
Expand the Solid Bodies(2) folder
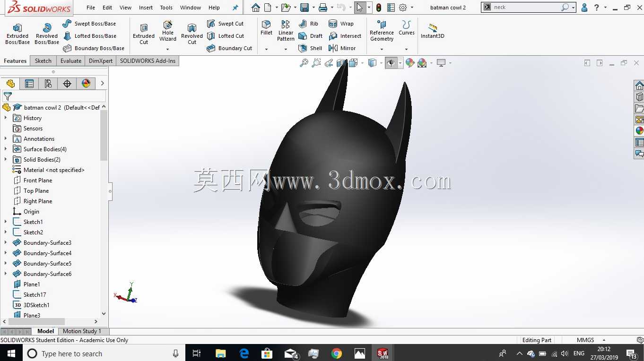pyautogui.click(x=6, y=160)
